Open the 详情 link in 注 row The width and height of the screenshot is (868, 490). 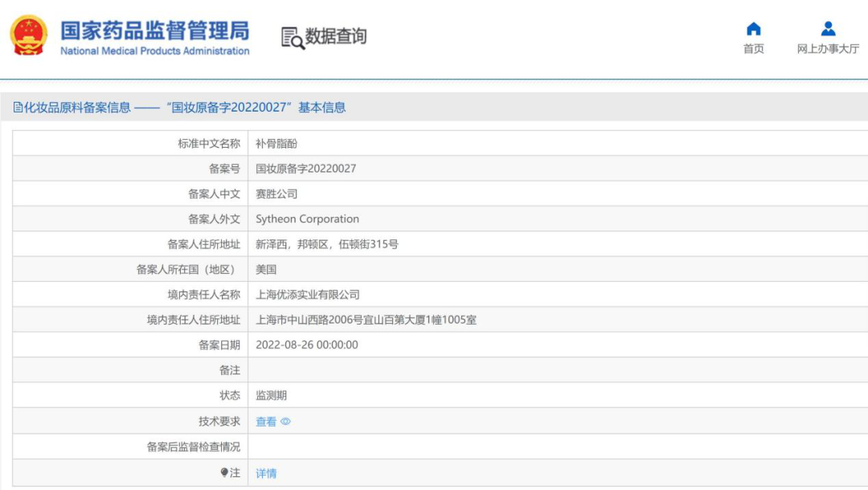pos(265,472)
